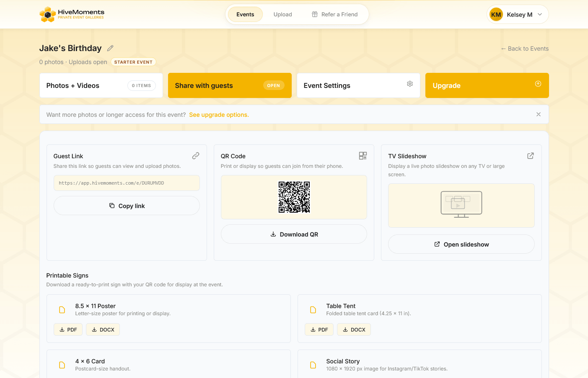The height and width of the screenshot is (378, 588).
Task: Click the Upgrade section button
Action: tap(487, 85)
